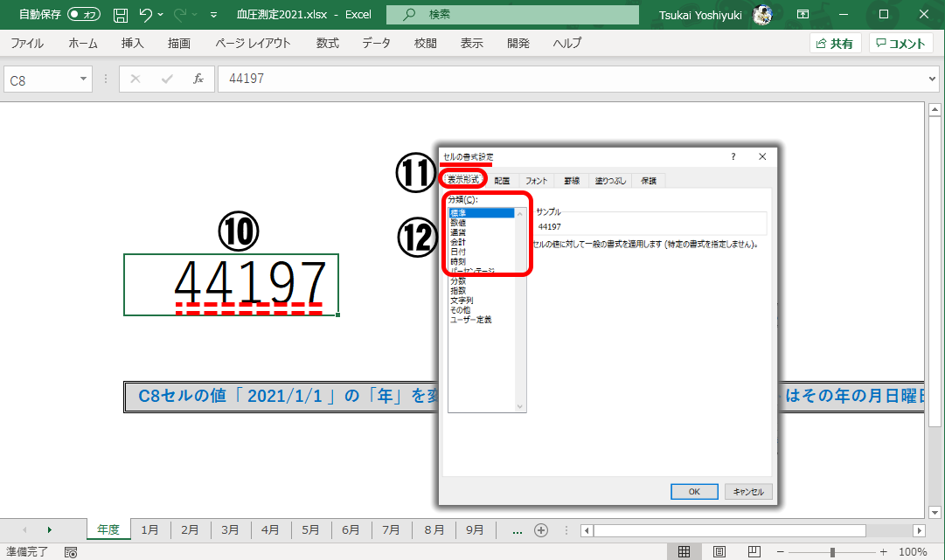
Task: Select the 表示形式 dialog tab
Action: click(x=462, y=179)
